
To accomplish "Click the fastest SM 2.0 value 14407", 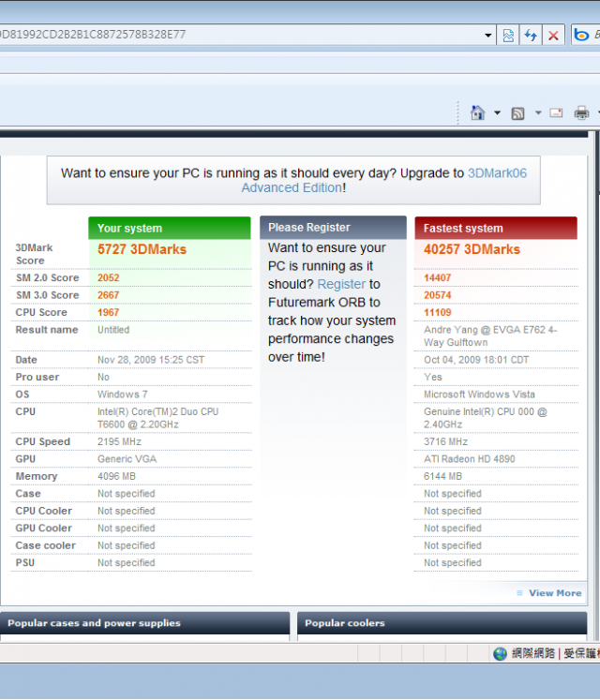I will [x=438, y=277].
